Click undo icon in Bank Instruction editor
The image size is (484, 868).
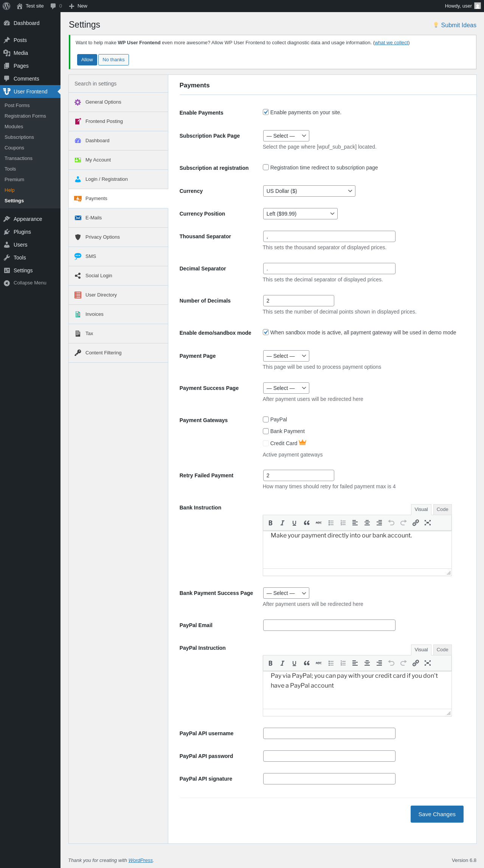coord(391,523)
